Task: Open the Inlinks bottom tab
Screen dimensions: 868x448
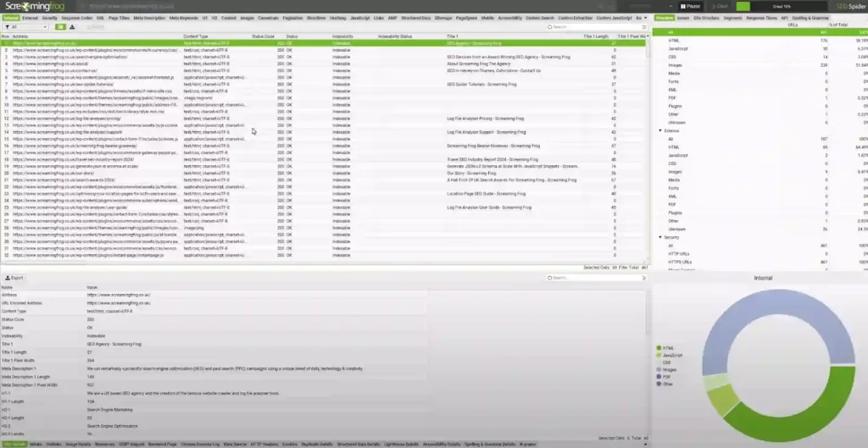Action: pos(36,444)
